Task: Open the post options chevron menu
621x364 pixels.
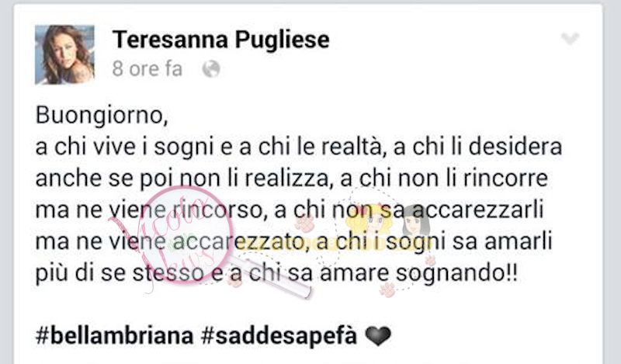Action: [x=570, y=39]
